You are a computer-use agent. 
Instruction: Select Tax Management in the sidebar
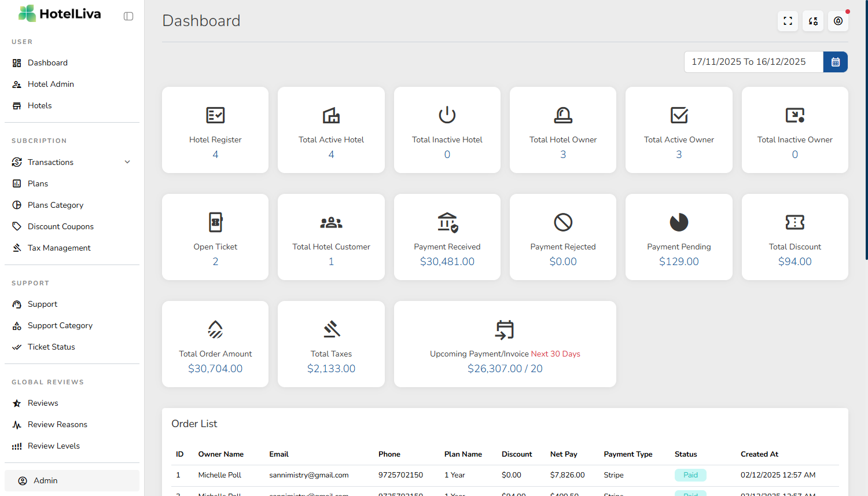59,248
